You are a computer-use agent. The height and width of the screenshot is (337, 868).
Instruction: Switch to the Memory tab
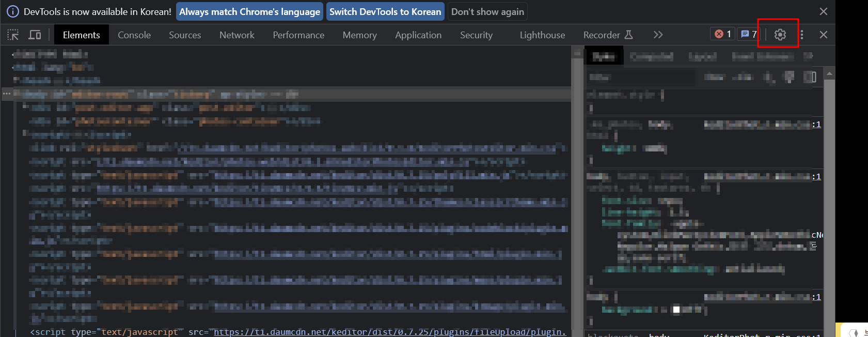click(360, 35)
